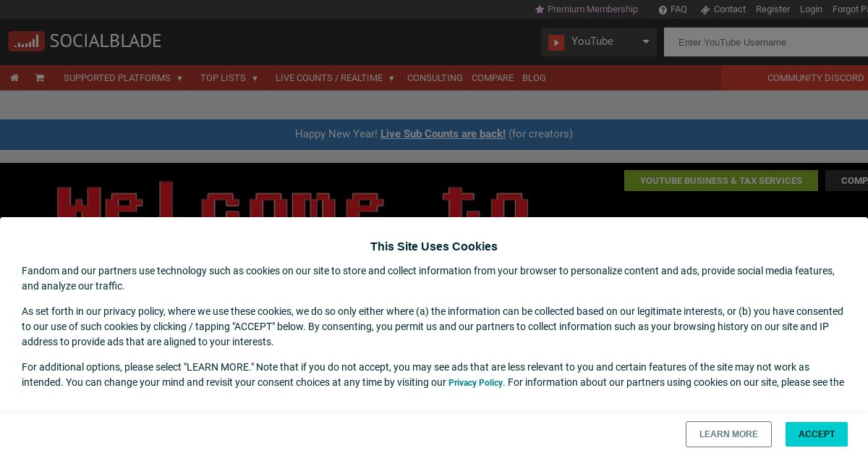
Task: Open the Forgot Password link
Action: [850, 9]
